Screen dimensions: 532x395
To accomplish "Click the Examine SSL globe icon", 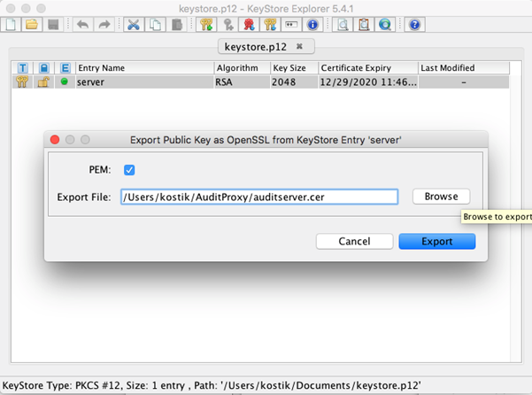I will 385,25.
